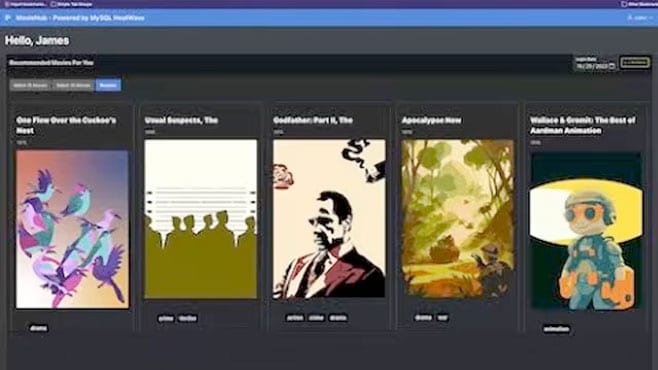Open the Usual Suspects poster
This screenshot has height=370, width=658.
(x=201, y=219)
